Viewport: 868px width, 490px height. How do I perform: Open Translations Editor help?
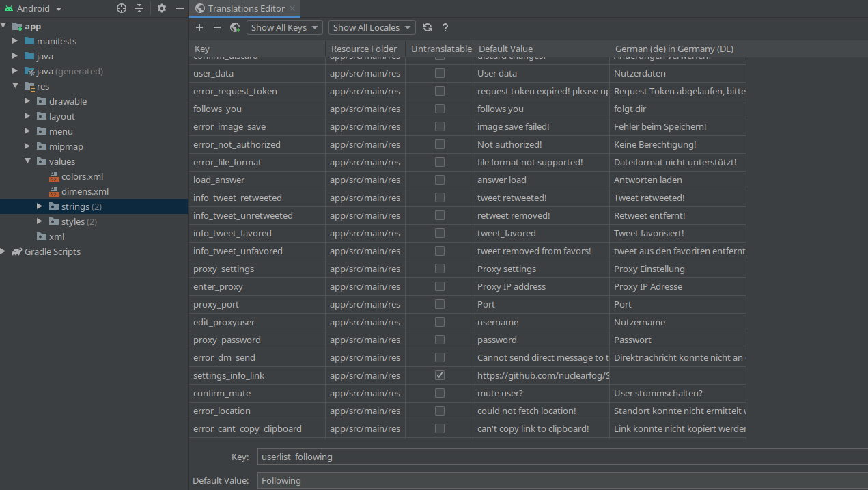point(445,27)
